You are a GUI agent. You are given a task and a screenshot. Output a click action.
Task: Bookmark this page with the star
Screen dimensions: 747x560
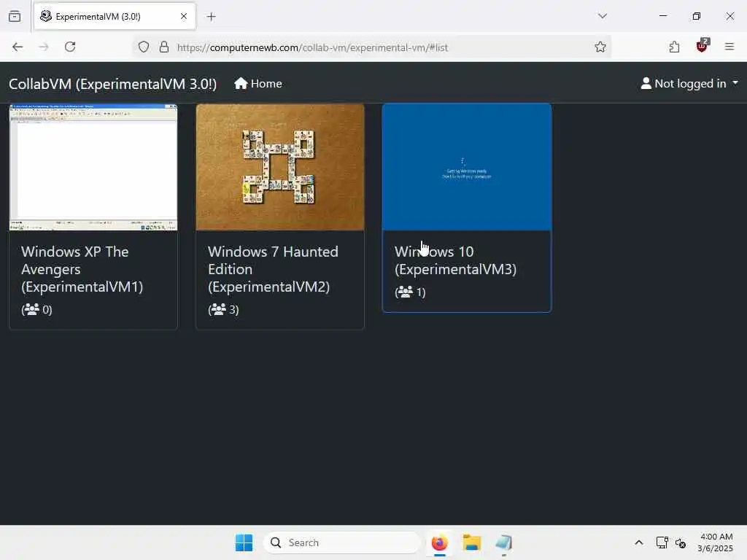[600, 47]
